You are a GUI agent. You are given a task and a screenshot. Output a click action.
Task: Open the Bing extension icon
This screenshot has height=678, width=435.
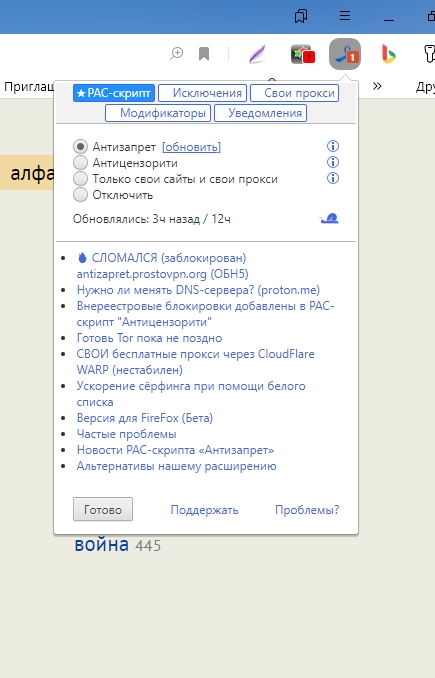(388, 54)
